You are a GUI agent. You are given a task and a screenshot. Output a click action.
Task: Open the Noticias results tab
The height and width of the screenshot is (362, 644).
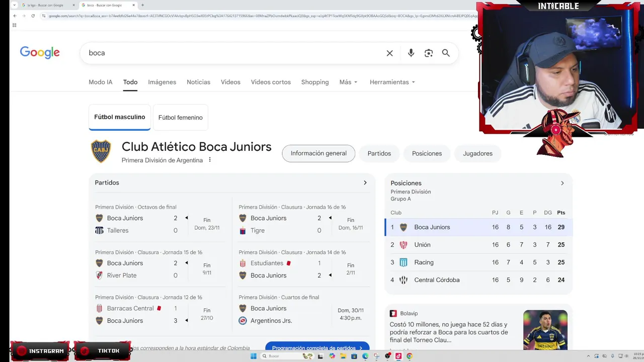pos(198,82)
